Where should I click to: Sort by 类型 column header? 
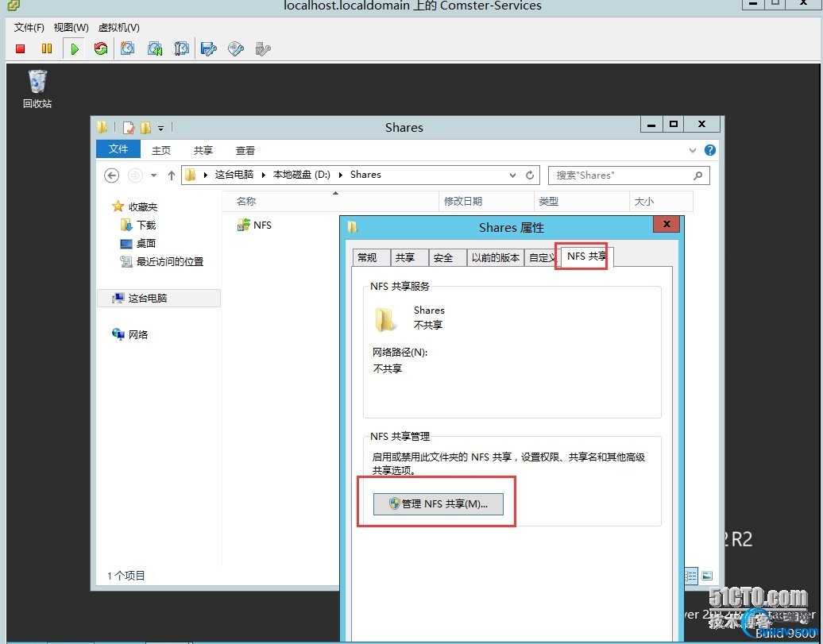point(582,201)
